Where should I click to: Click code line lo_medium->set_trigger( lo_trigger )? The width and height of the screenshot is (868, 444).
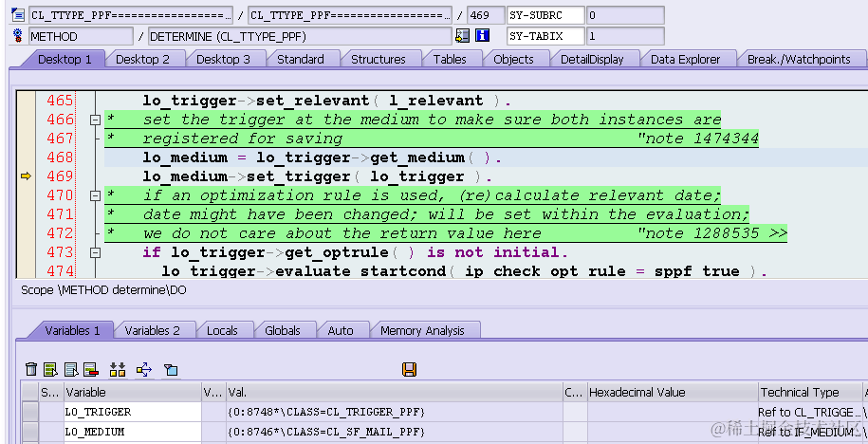(317, 176)
